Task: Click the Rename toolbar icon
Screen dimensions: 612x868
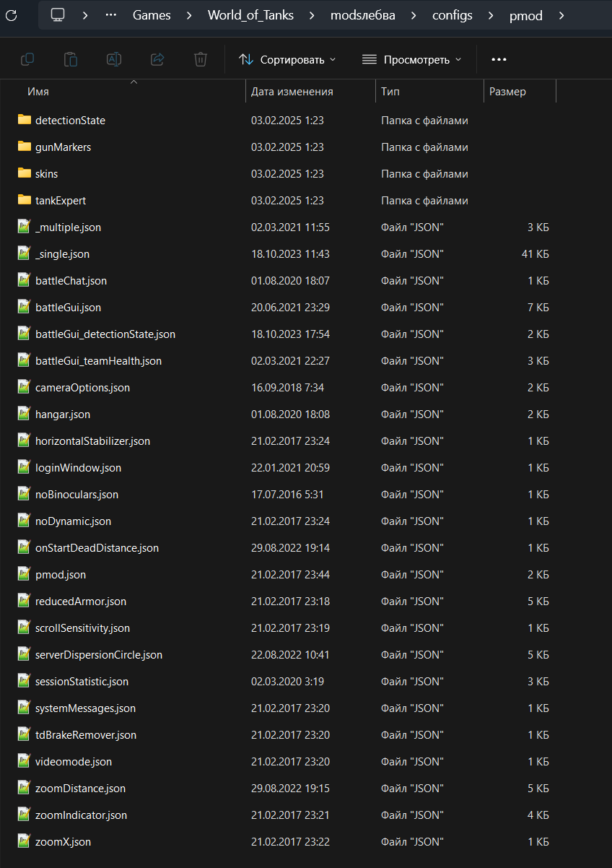Action: [114, 59]
